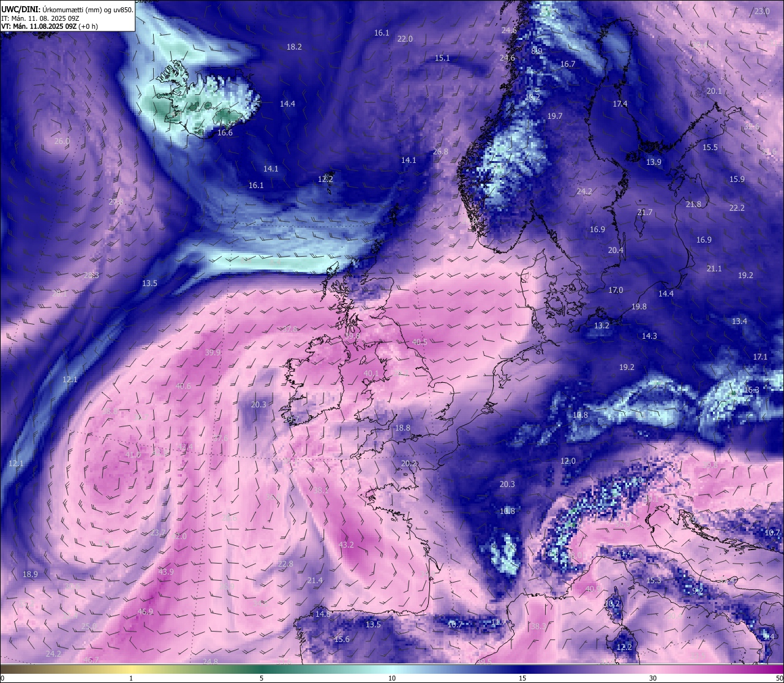This screenshot has width=784, height=683.
Task: Click the 22.0 value label
Action: (405, 39)
